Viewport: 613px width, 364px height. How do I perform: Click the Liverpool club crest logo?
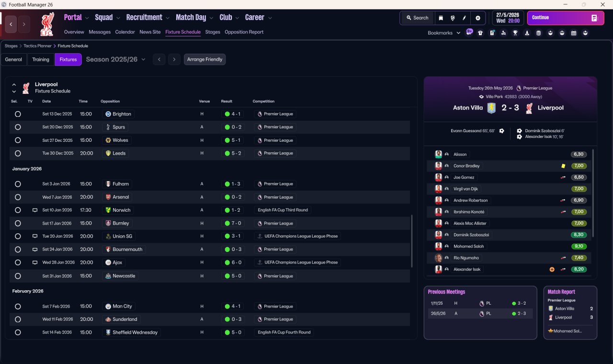(47, 24)
